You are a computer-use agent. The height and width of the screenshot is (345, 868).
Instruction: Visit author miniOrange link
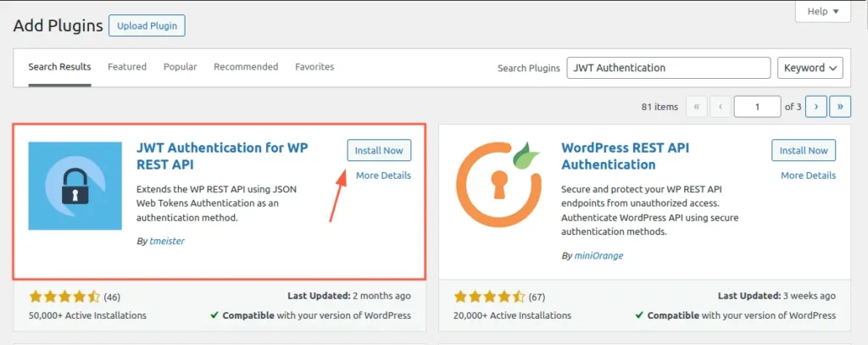pos(599,256)
